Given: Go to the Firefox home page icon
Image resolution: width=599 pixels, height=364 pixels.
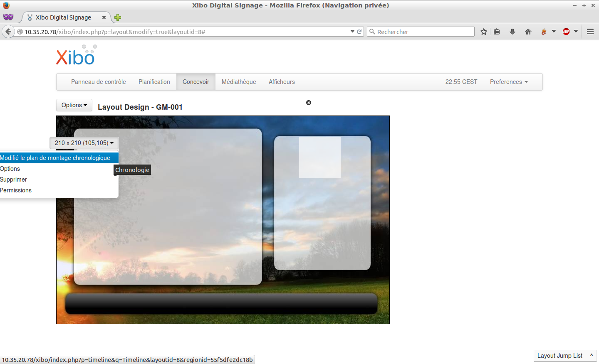Looking at the screenshot, I should pos(528,32).
